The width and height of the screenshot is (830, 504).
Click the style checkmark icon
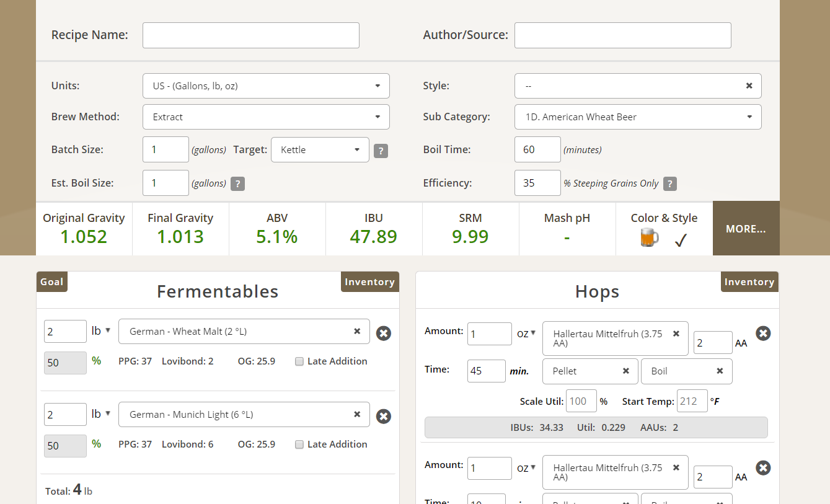click(x=681, y=240)
